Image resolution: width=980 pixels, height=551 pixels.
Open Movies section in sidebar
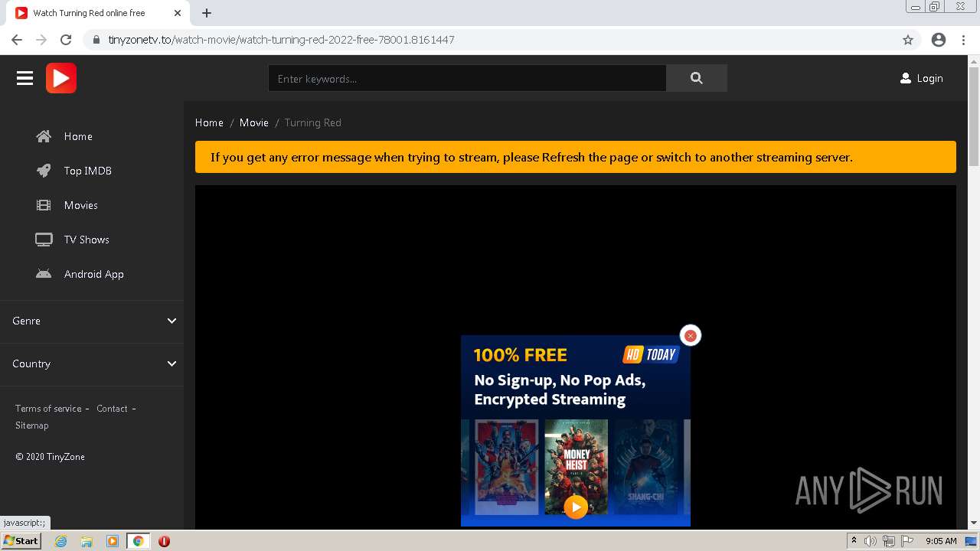[81, 205]
